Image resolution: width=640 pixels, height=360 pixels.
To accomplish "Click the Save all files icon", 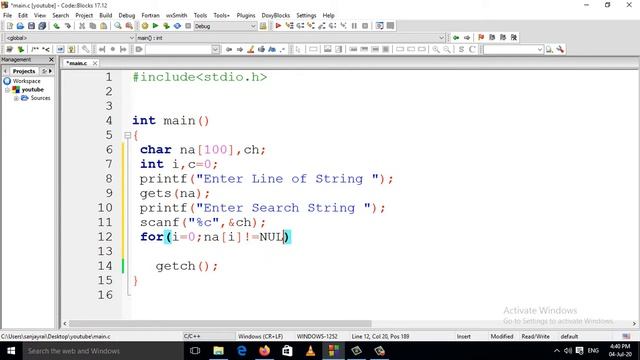I will (x=42, y=26).
